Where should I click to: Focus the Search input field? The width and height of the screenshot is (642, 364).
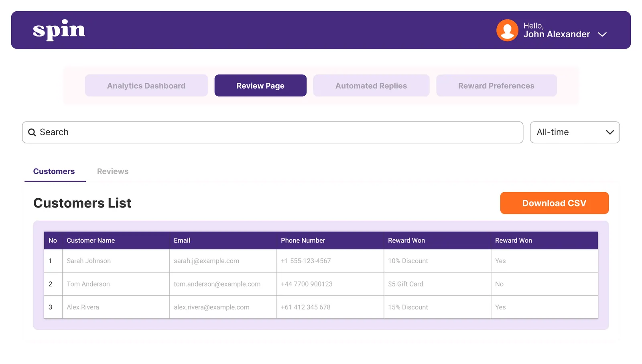273,132
